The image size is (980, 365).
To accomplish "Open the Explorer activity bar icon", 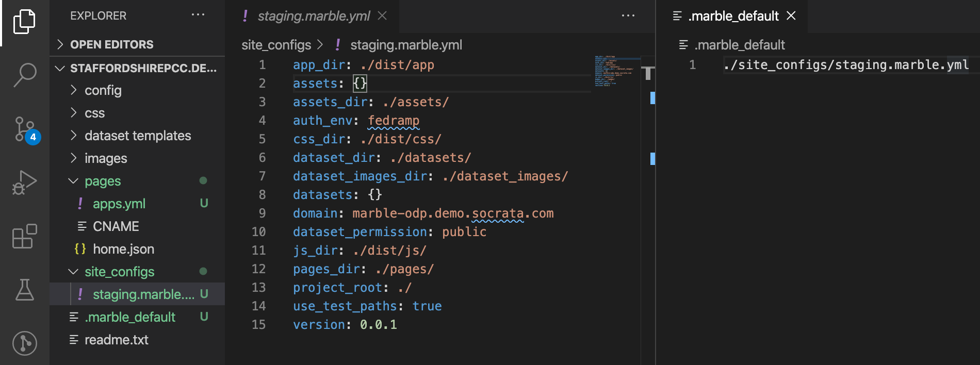I will click(24, 22).
